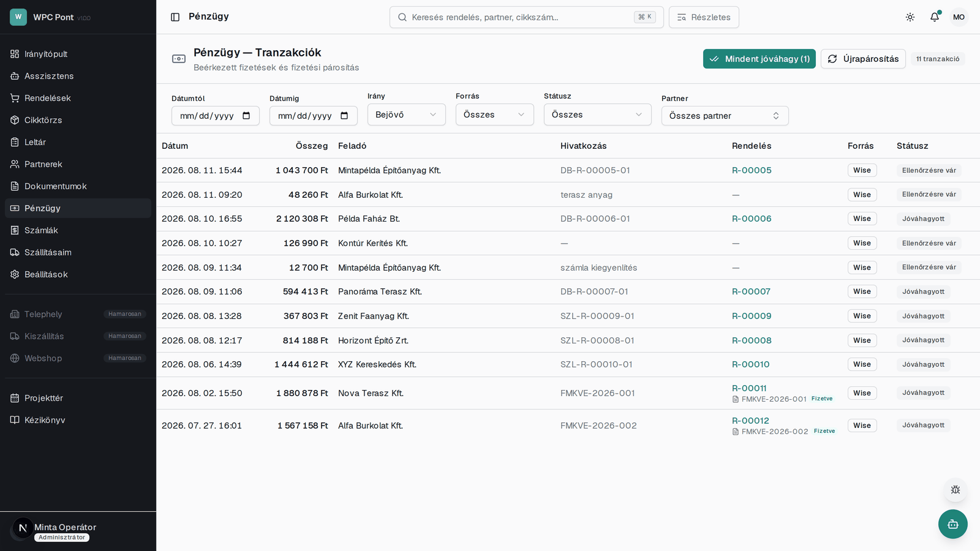
Task: Select Pénzügy sidebar item
Action: [78, 208]
